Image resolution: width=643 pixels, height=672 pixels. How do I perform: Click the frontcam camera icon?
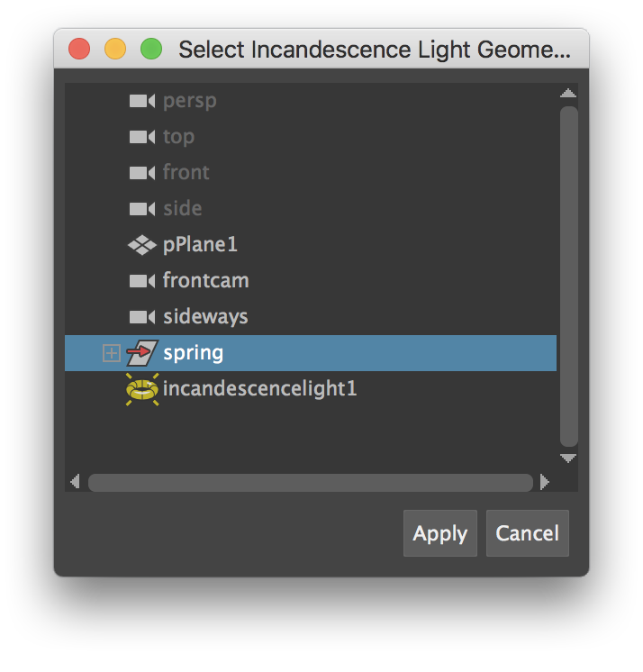pyautogui.click(x=142, y=281)
